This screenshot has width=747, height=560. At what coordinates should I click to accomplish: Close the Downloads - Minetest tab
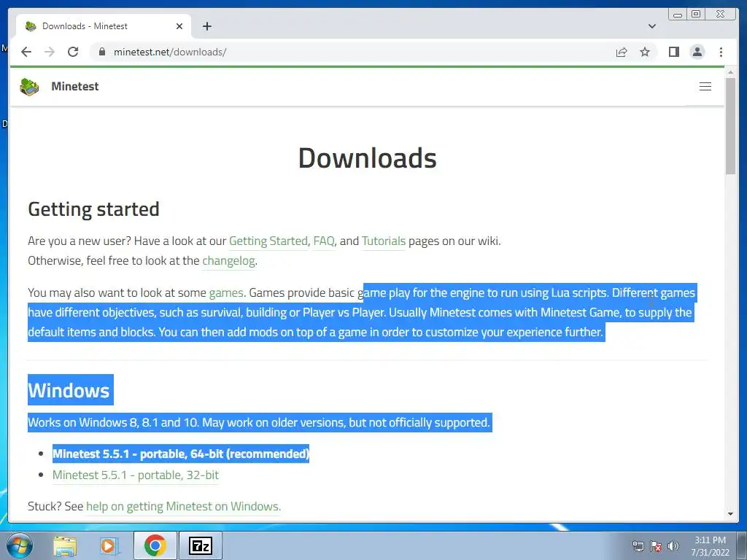pyautogui.click(x=179, y=26)
